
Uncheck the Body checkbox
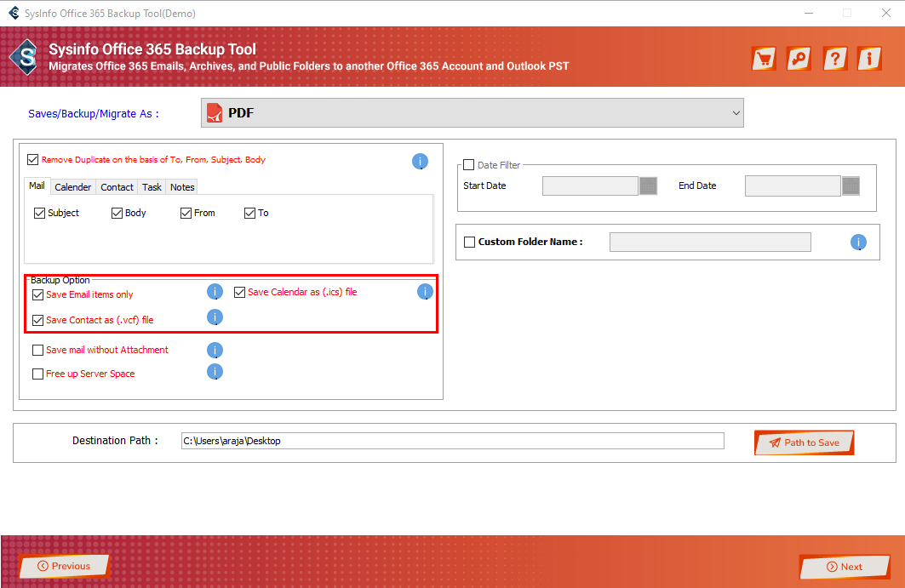(117, 213)
